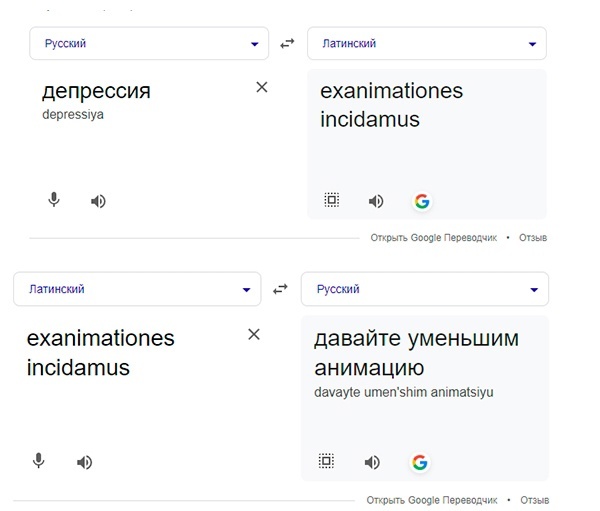The image size is (600, 511).
Task: Play audio for Russian source text 'депрессия'
Action: click(98, 201)
